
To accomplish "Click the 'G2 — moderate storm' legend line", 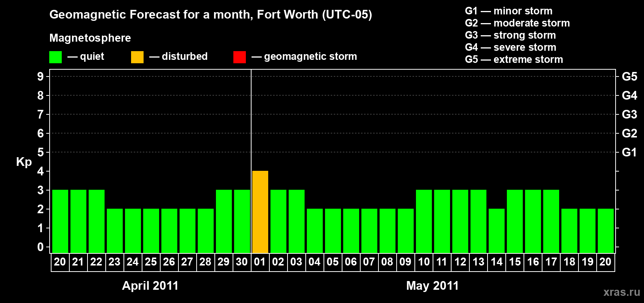I will click(517, 23).
